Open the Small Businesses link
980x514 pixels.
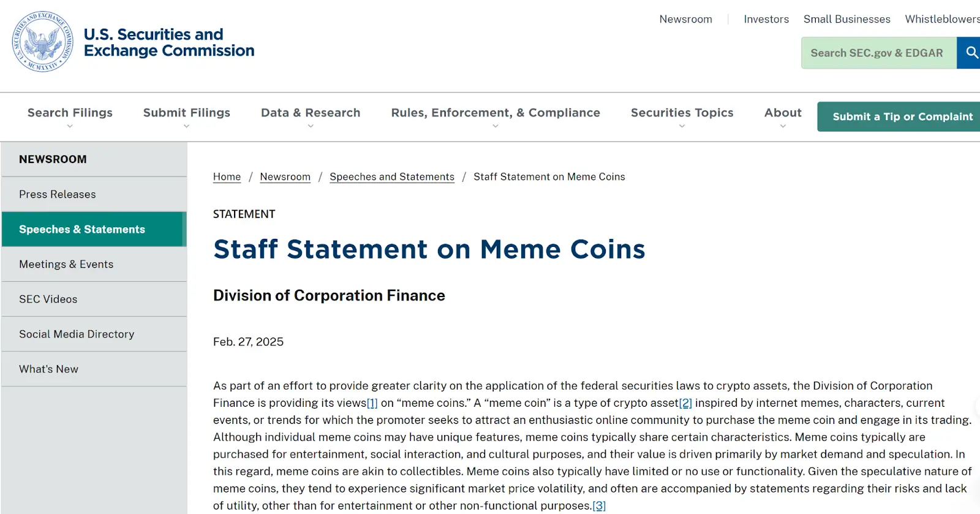846,19
